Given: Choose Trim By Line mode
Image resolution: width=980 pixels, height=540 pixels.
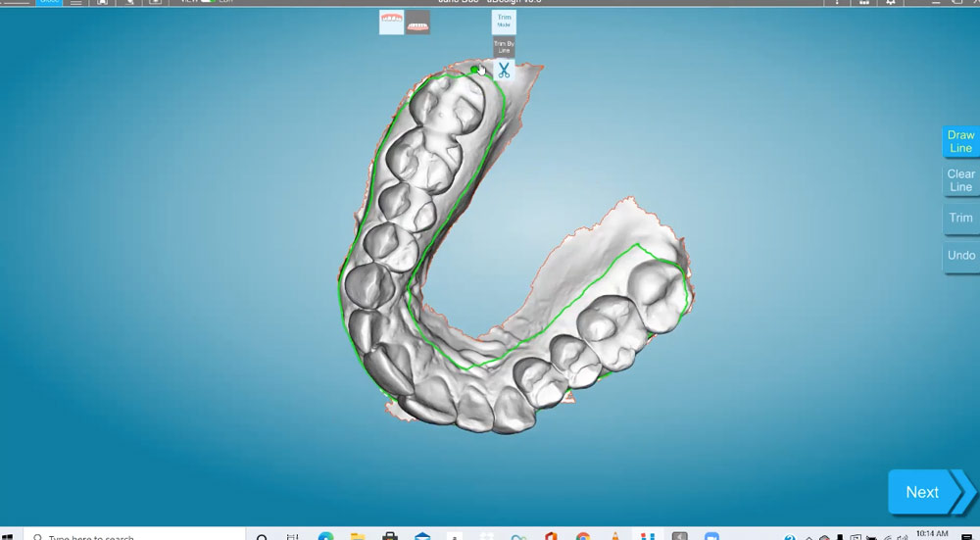Looking at the screenshot, I should point(504,47).
